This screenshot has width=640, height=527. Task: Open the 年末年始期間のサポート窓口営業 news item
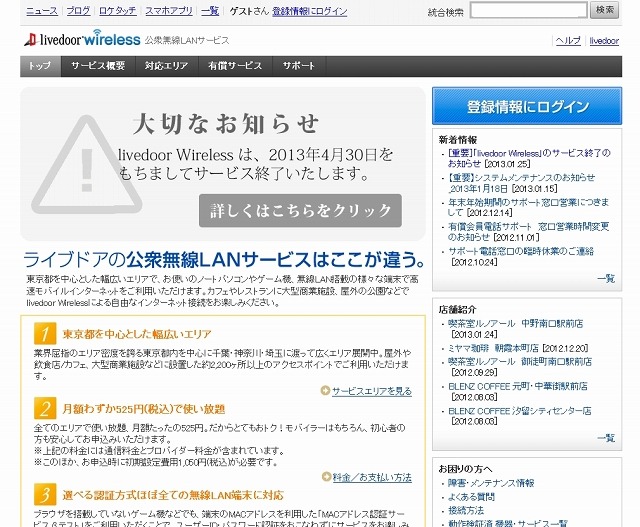click(x=528, y=207)
